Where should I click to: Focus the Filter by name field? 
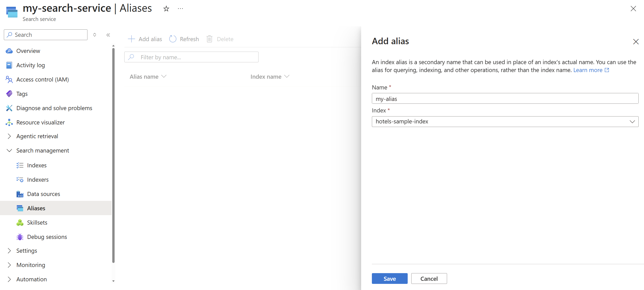[x=191, y=57]
